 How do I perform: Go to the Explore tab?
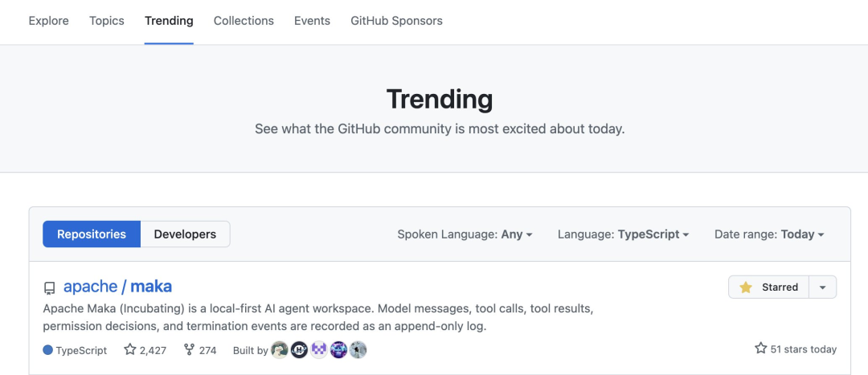49,21
